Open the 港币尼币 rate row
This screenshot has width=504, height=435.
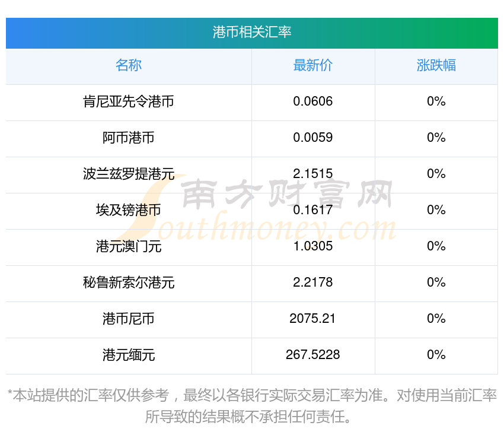[251, 319]
